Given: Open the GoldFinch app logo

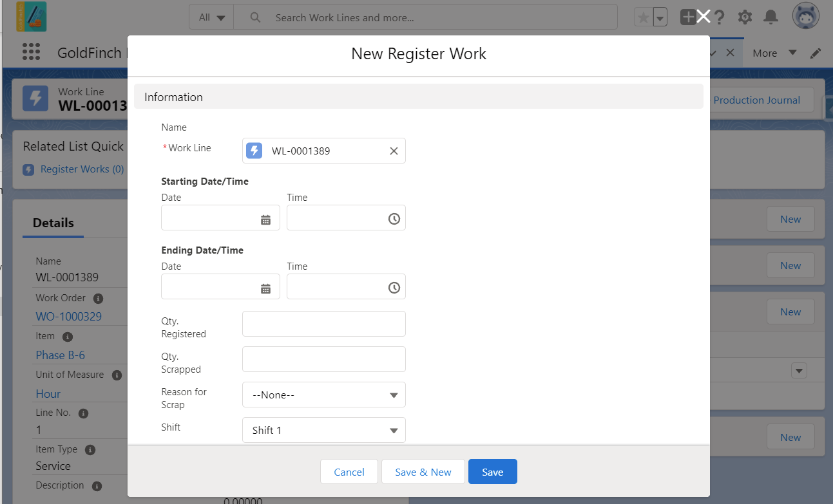Looking at the screenshot, I should pos(32,17).
